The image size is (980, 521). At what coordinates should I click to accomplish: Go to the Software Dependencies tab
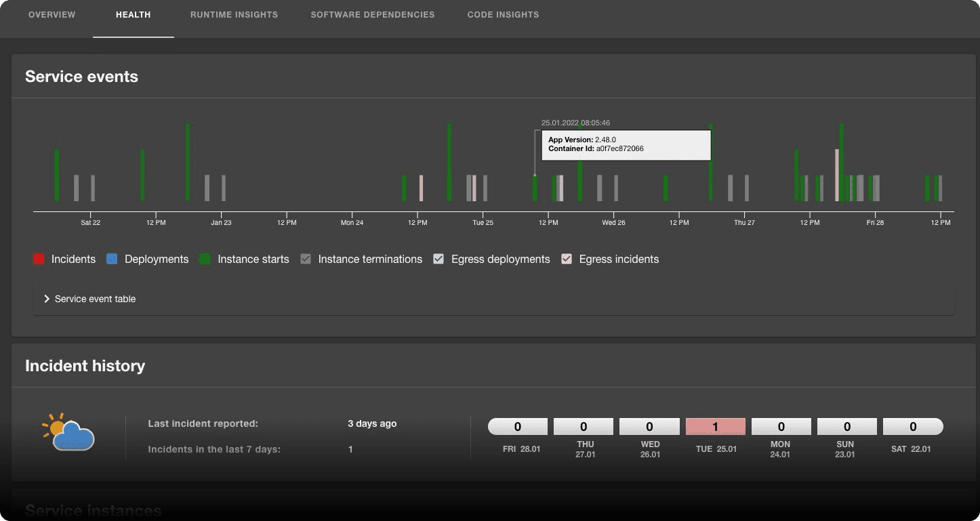[372, 14]
